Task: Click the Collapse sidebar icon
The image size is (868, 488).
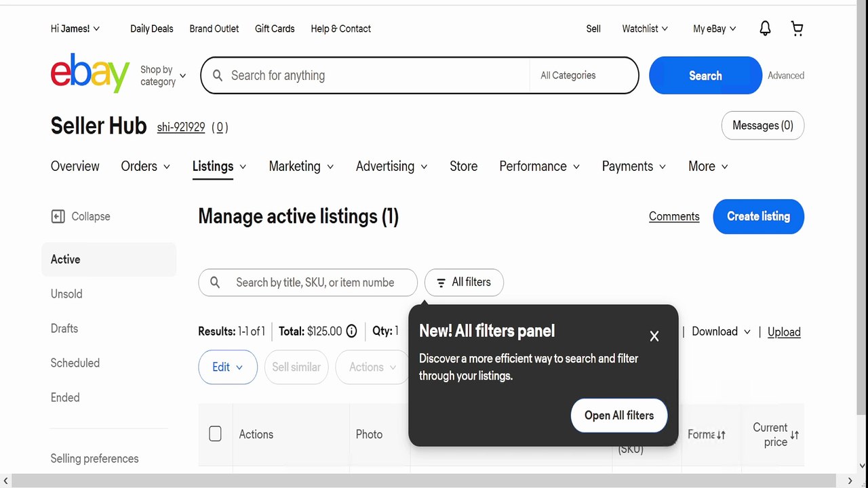Action: pyautogui.click(x=58, y=216)
